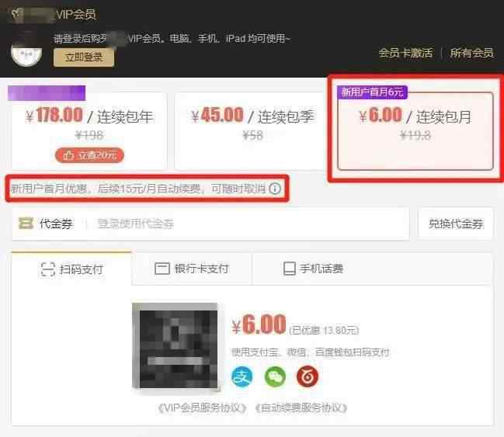Click the red Baidu Wallet icon
504x437 pixels.
pyautogui.click(x=308, y=376)
